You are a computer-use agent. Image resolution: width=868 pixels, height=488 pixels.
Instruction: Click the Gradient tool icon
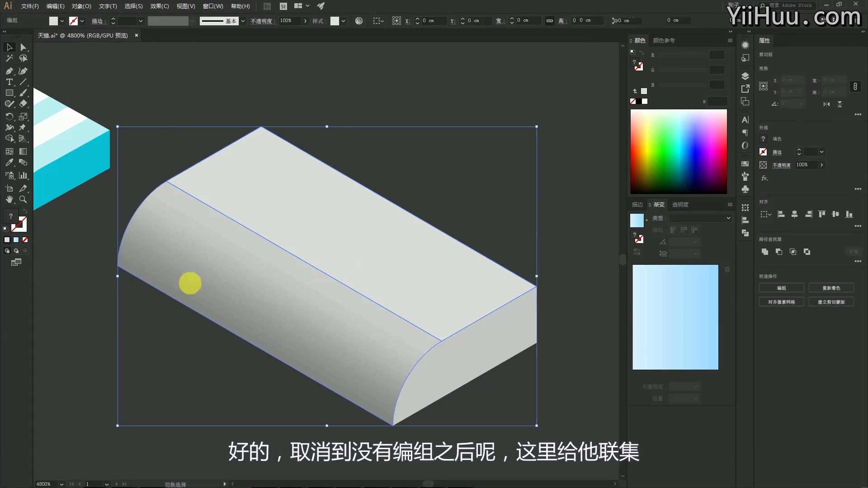23,151
